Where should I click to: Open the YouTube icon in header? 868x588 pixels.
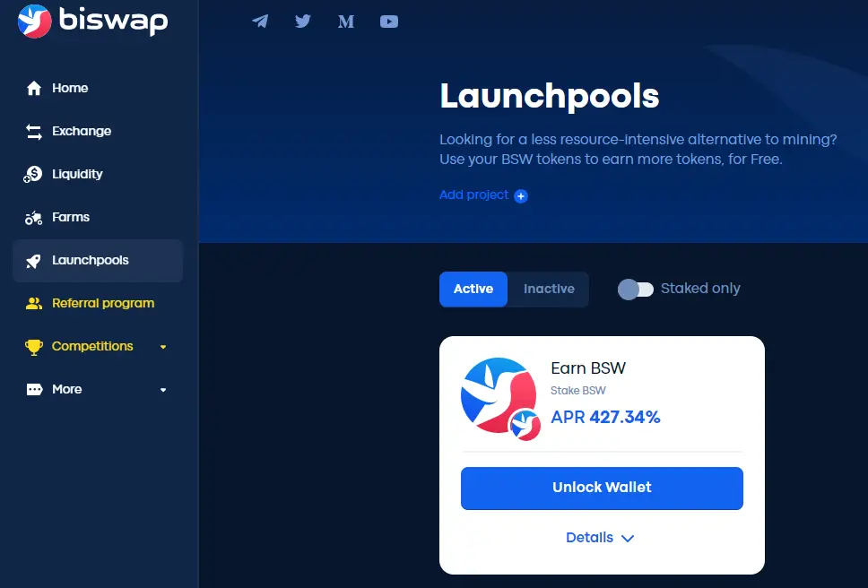(389, 21)
